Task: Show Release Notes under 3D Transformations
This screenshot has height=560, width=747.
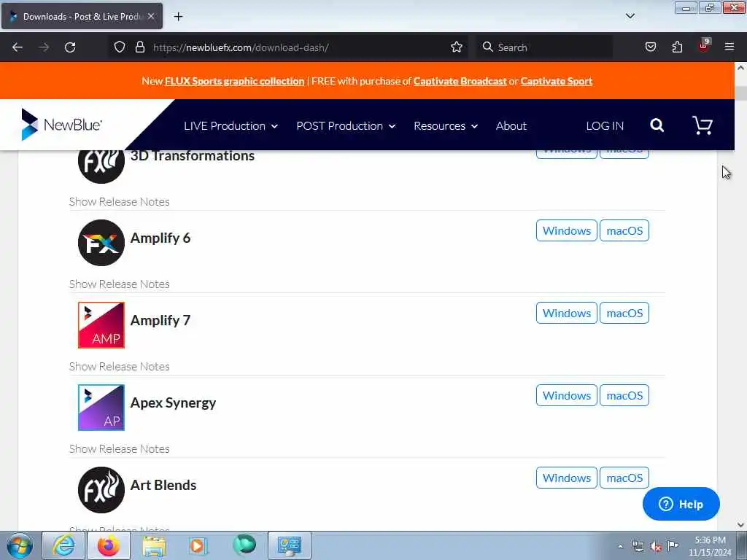Action: tap(119, 201)
